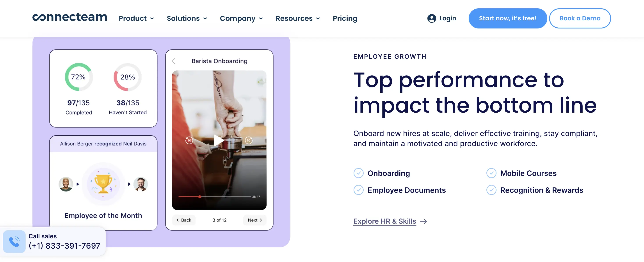Click the Next button on training module
644x262 pixels.
pos(254,220)
